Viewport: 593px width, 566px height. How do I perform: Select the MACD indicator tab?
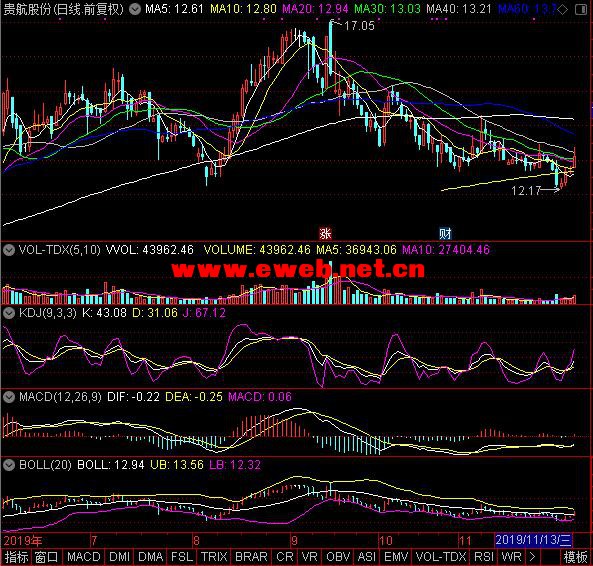pyautogui.click(x=84, y=557)
